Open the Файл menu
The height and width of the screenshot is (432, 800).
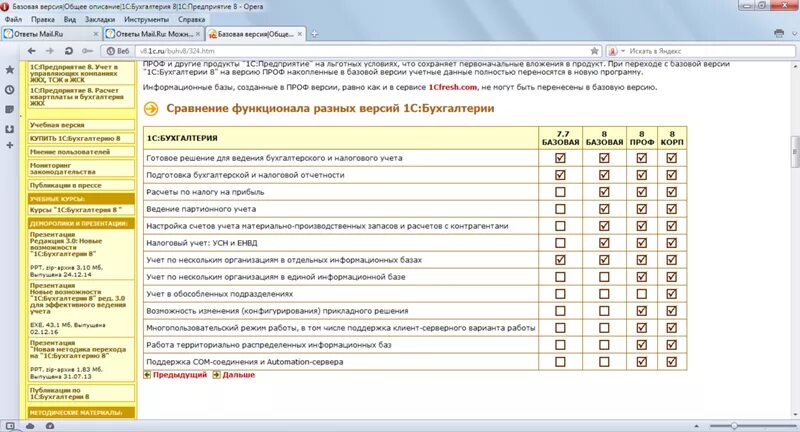pyautogui.click(x=13, y=19)
